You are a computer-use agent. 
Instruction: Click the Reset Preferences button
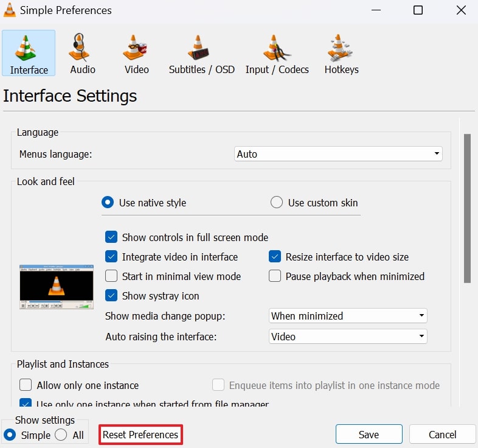click(140, 435)
